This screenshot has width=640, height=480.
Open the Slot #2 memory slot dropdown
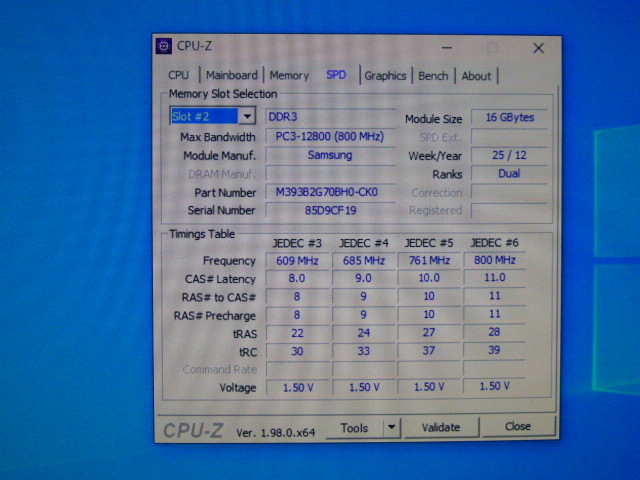213,116
